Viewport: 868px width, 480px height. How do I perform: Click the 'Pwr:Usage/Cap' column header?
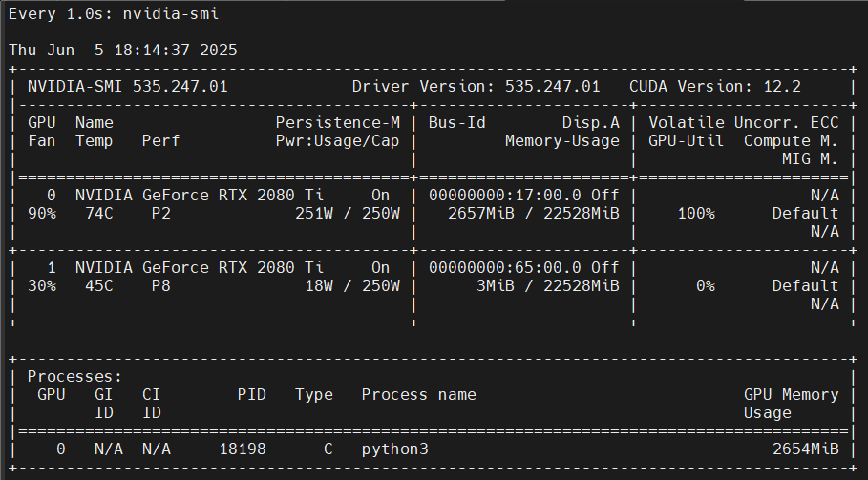click(338, 141)
